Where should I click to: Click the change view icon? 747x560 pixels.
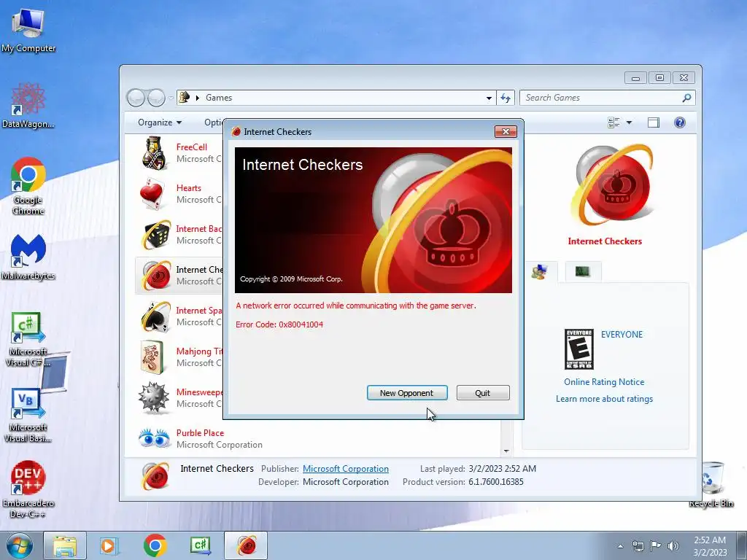point(614,122)
